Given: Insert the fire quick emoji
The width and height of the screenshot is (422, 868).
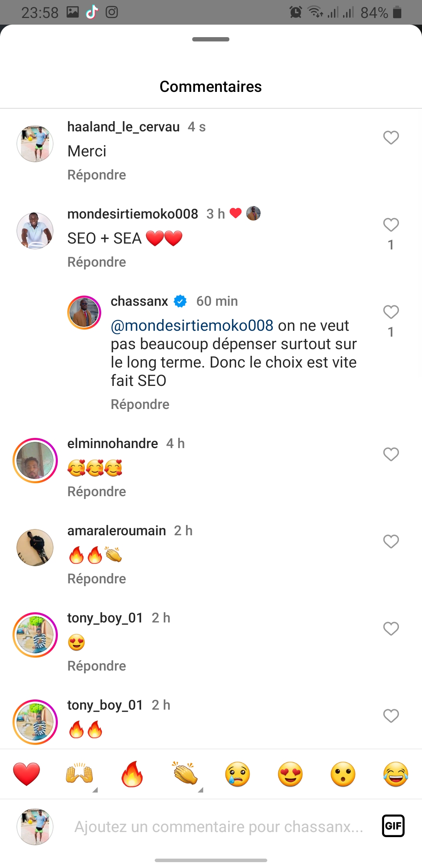Looking at the screenshot, I should (x=132, y=774).
